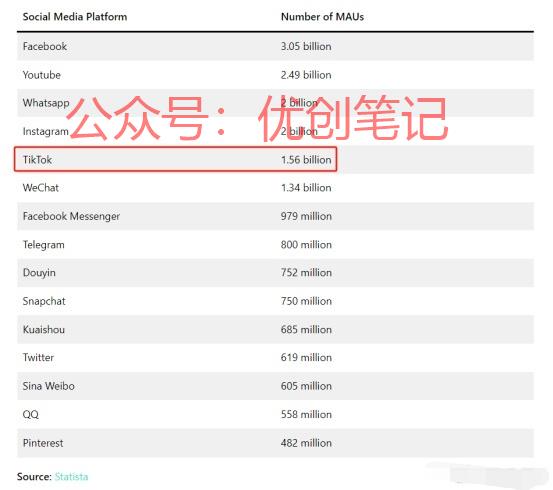The image size is (553, 490).
Task: Click the 'Social Media Platform' column header
Action: coord(75,17)
